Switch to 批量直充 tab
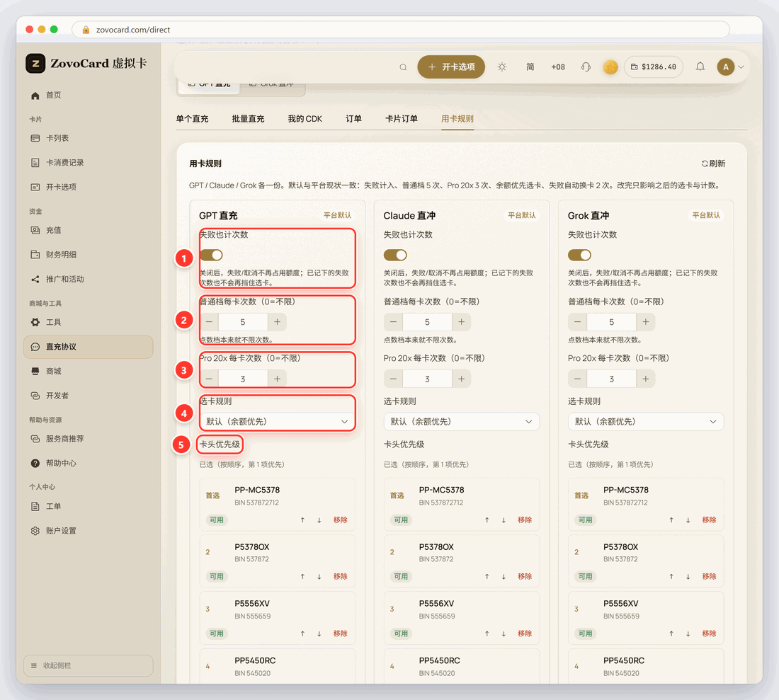This screenshot has height=700, width=779. [248, 119]
